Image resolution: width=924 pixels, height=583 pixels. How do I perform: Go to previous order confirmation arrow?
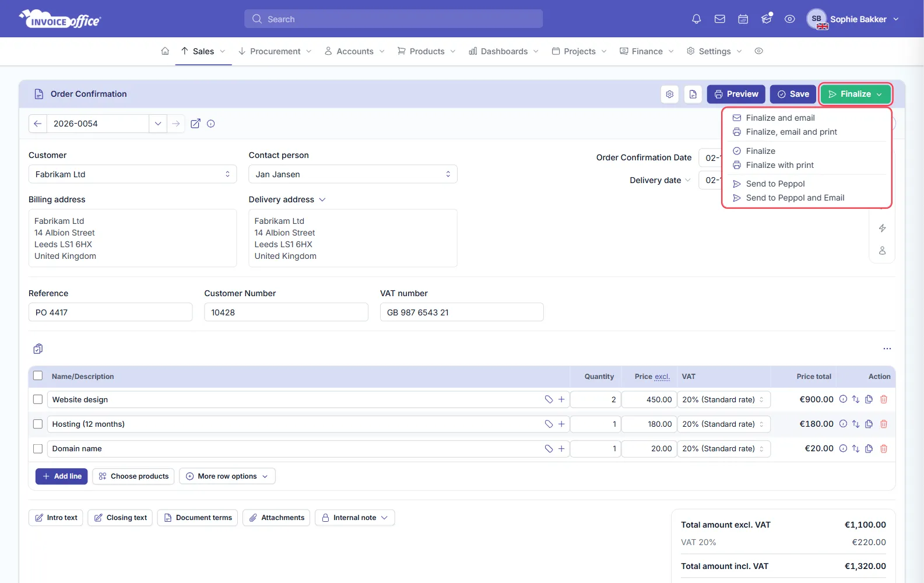(x=38, y=124)
